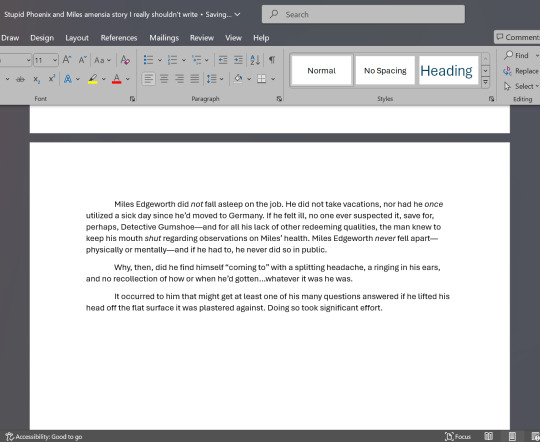
Task: Apply yellow text highlight color
Action: (x=93, y=79)
